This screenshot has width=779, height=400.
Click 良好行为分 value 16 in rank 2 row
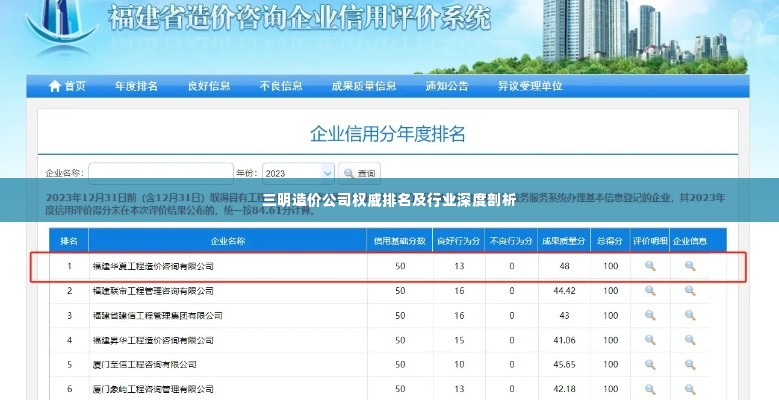pos(459,291)
